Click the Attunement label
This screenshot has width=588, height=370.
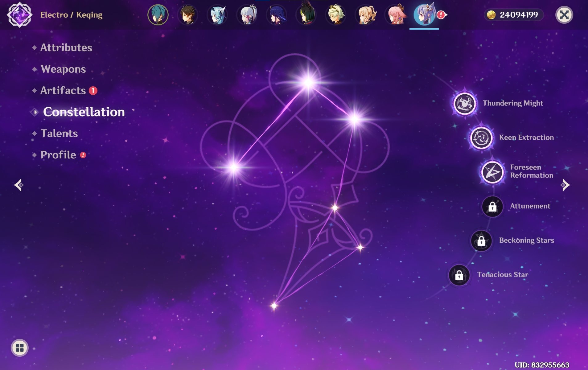530,206
